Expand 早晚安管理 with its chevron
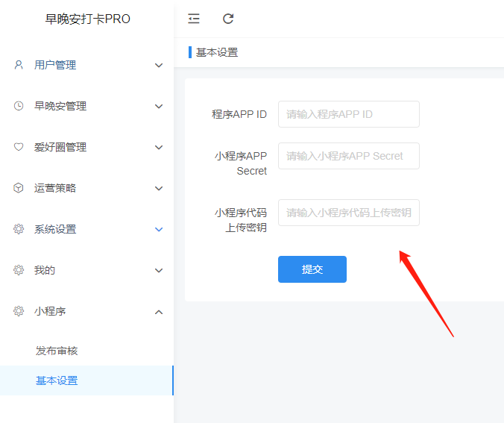The height and width of the screenshot is (423, 504). pos(159,106)
